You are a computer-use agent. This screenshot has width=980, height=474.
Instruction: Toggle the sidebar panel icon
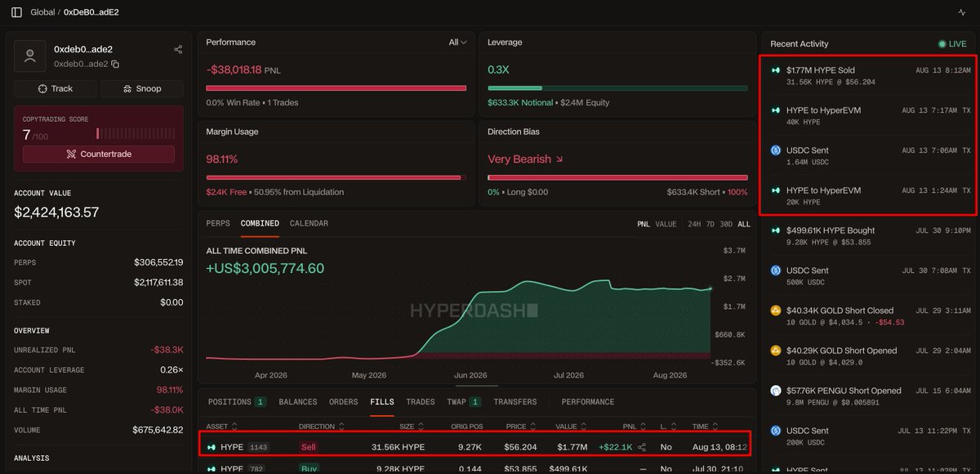(x=16, y=12)
